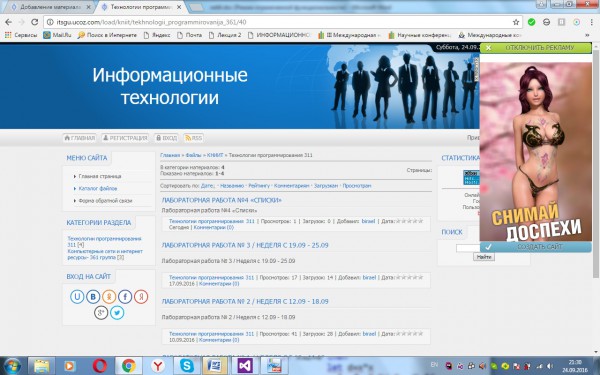Screen dimensions: 600x375
Task: Open Лабораторная работа № 2 title link
Action: [245, 302]
